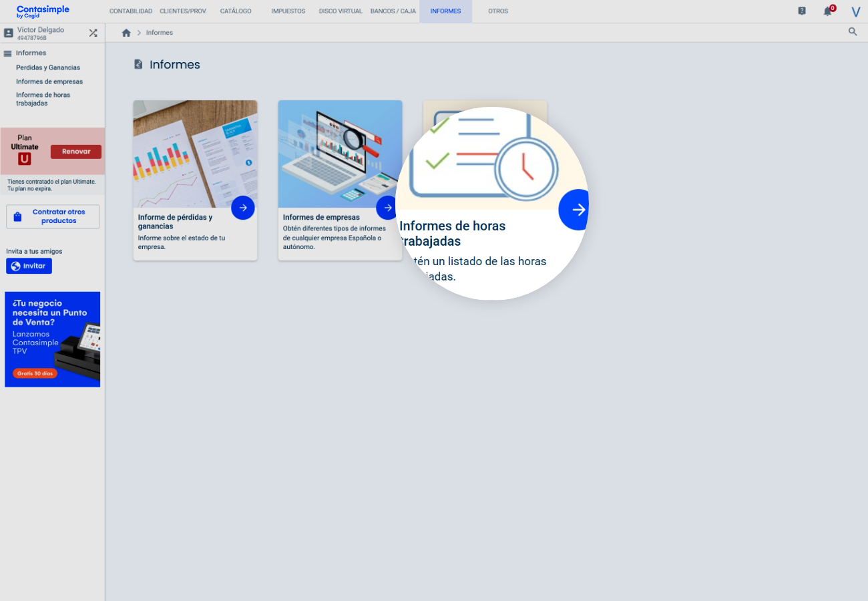The image size is (868, 601).
Task: Open Informes de horas trabajadas sidebar link
Action: tap(43, 99)
